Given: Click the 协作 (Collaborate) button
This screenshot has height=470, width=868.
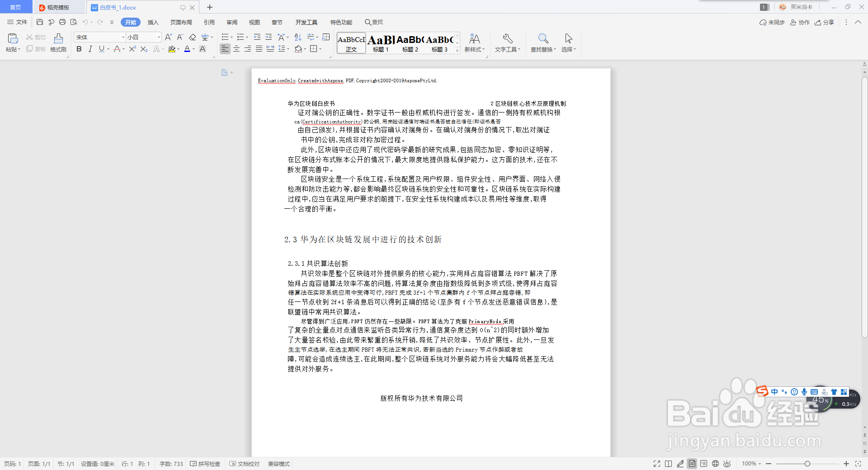Looking at the screenshot, I should pyautogui.click(x=800, y=22).
